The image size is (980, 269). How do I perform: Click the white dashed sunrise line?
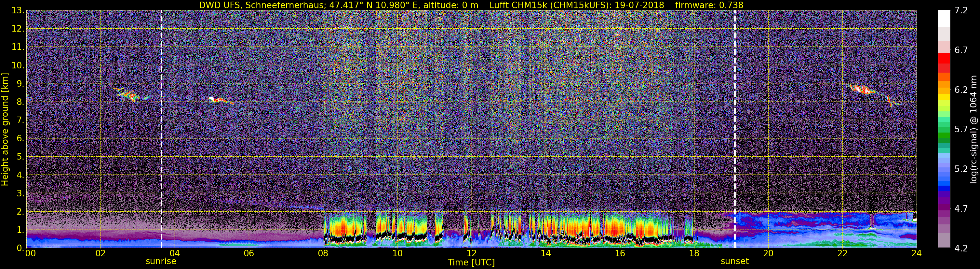[161, 129]
